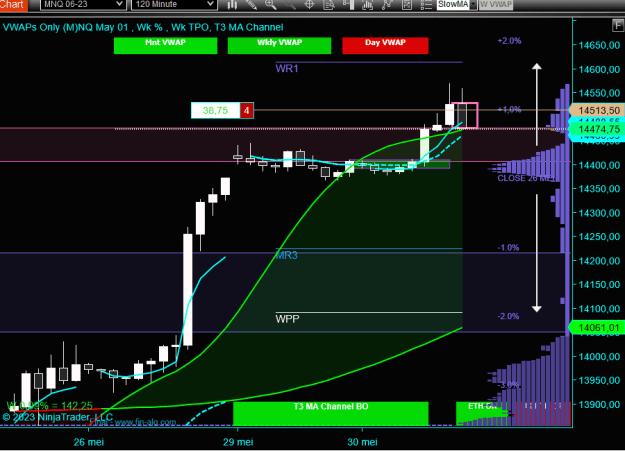Click the chart title VWAPs Only text
The width and height of the screenshot is (625, 451).
point(142,27)
